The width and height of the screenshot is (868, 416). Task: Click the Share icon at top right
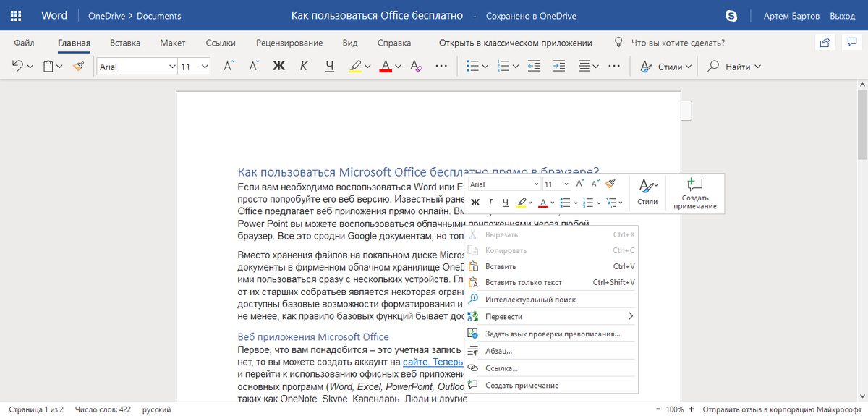coord(824,43)
